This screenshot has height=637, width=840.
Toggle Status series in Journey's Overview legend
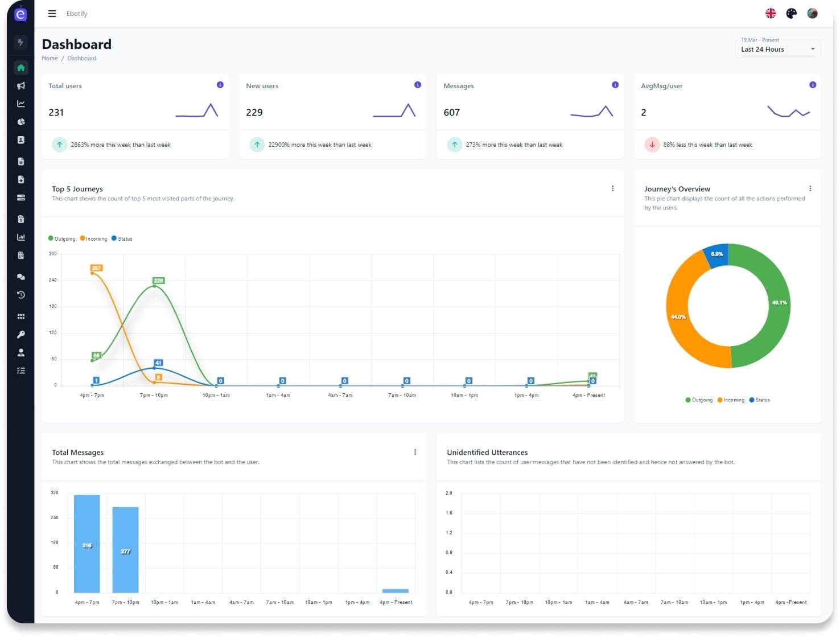pyautogui.click(x=760, y=400)
